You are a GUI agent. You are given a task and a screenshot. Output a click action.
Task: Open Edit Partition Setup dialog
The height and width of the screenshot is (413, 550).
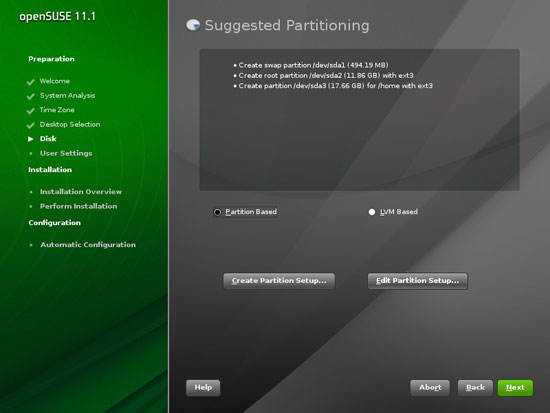tap(417, 281)
